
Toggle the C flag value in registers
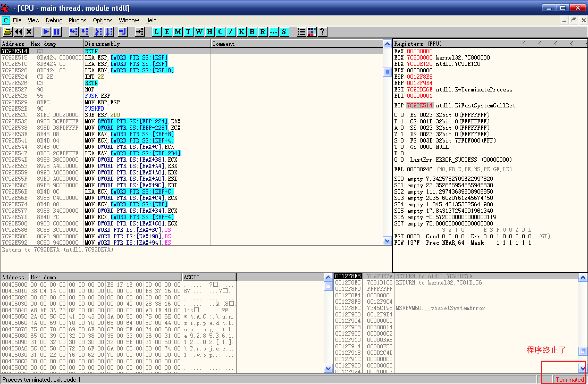pyautogui.click(x=402, y=115)
